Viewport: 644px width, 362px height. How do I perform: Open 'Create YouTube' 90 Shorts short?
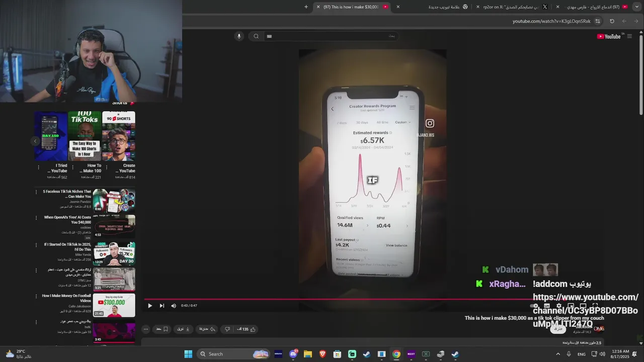point(119,136)
